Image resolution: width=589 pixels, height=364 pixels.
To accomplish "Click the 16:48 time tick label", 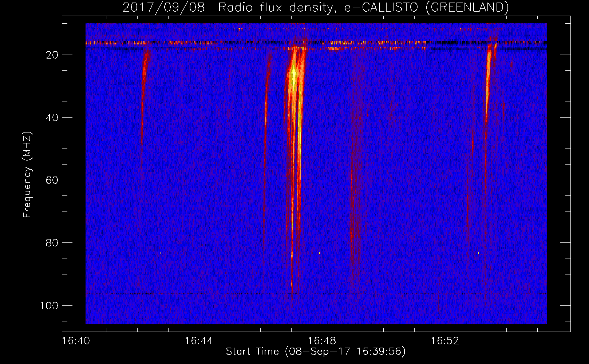I will click(x=322, y=341).
